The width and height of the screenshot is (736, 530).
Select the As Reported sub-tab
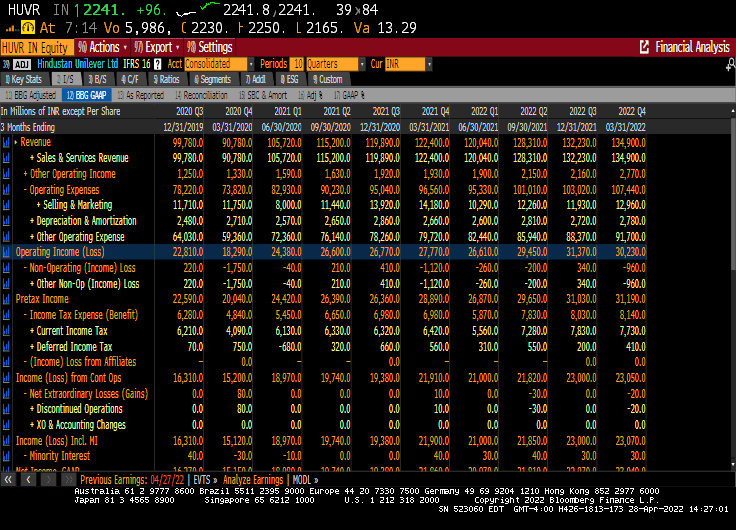(x=141, y=95)
